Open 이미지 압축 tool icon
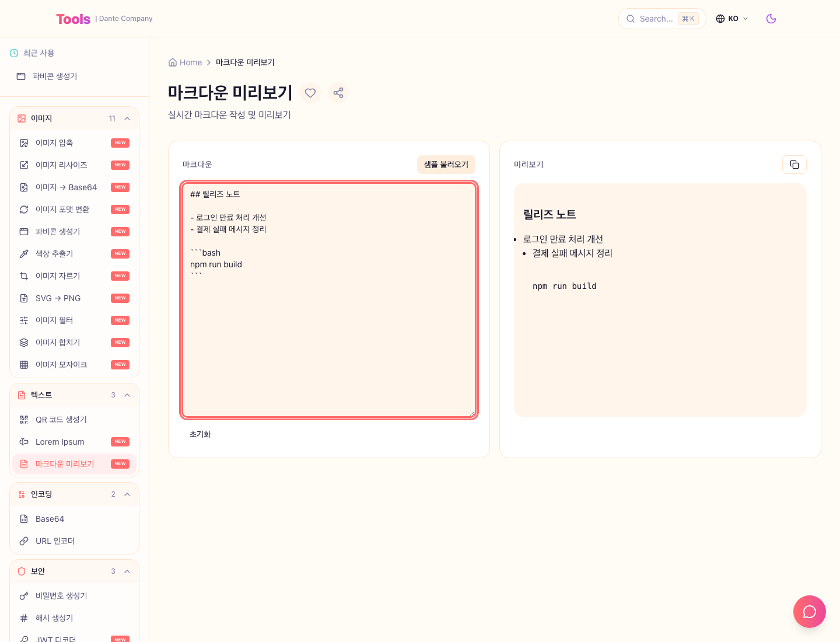This screenshot has height=642, width=840. [x=24, y=143]
